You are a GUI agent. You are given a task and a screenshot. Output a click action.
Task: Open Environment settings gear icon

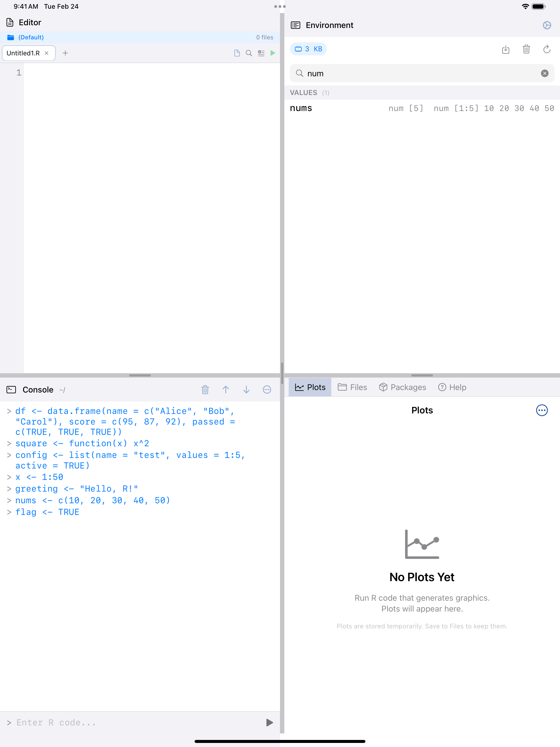click(546, 25)
